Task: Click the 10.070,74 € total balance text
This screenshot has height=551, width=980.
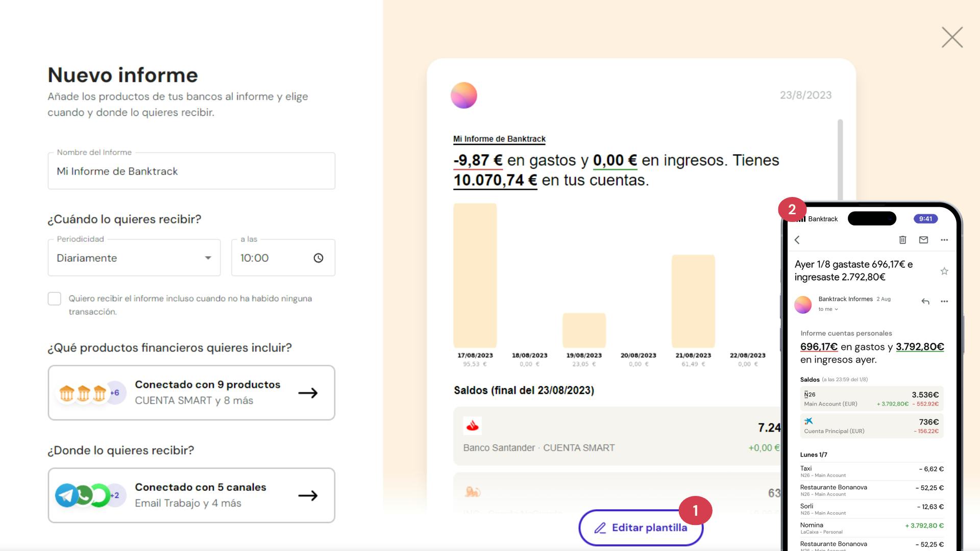Action: tap(495, 180)
